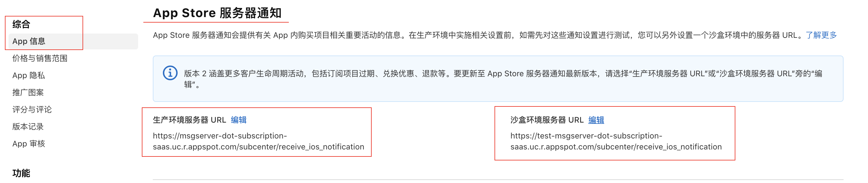Click the 综合 section header
The height and width of the screenshot is (183, 868).
tap(21, 24)
